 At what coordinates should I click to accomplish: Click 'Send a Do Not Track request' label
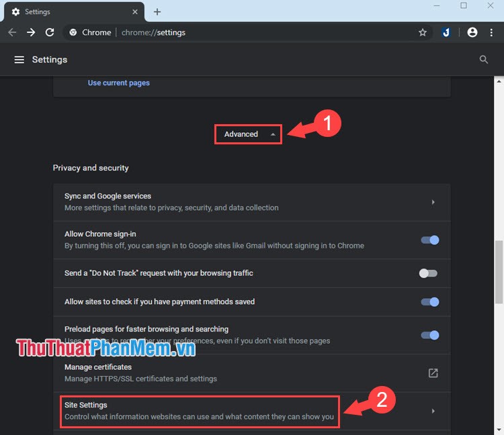159,273
